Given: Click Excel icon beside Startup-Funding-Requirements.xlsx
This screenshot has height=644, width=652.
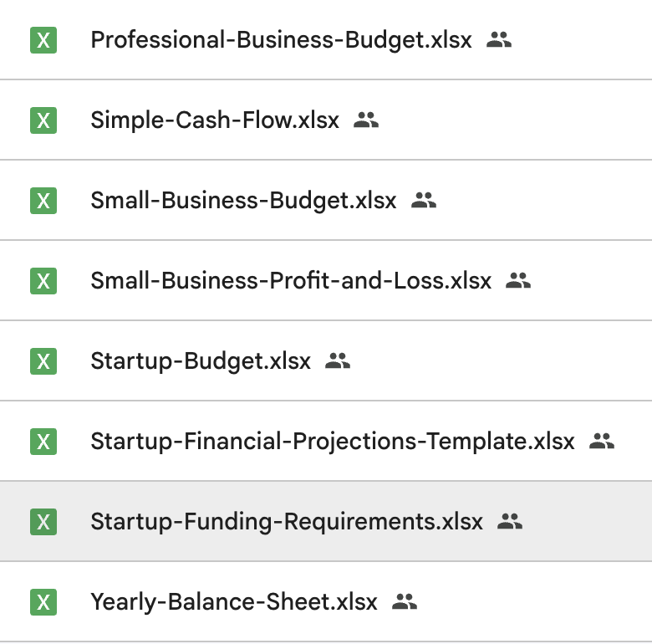Looking at the screenshot, I should click(43, 522).
